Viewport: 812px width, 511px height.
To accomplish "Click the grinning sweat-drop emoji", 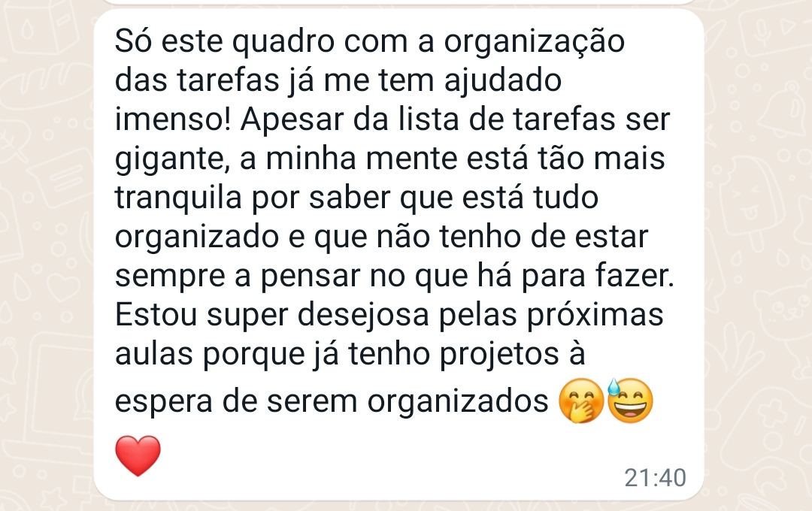I will (630, 401).
